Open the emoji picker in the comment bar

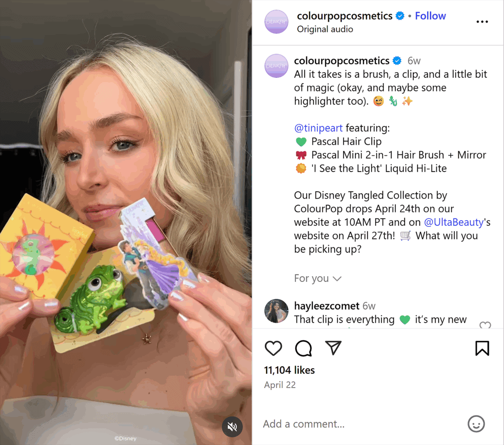(x=476, y=424)
